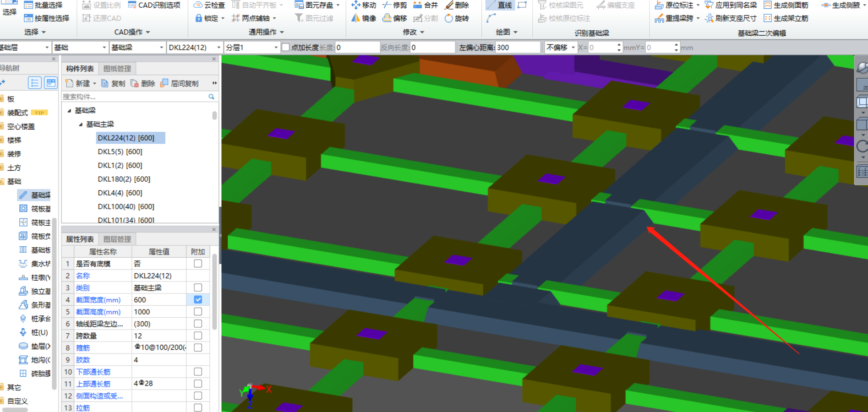Switch navigation tree to panel view icon
Viewport: 868px width, 412px height.
coord(50,83)
